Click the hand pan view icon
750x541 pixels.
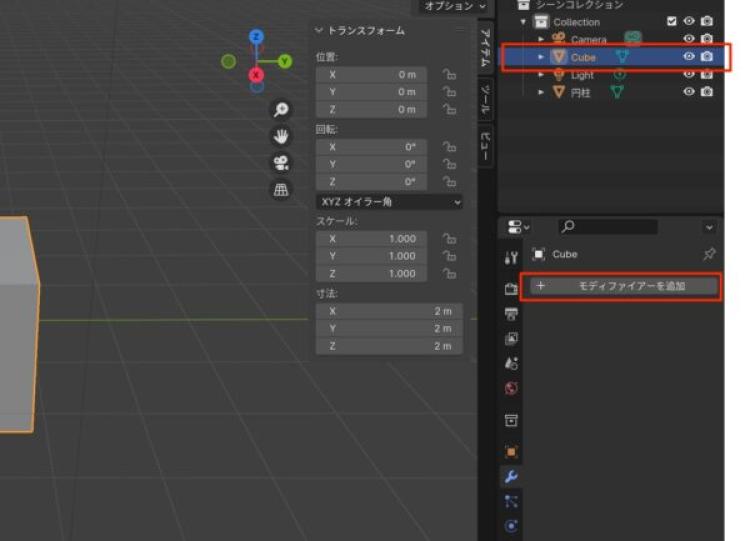[282, 136]
